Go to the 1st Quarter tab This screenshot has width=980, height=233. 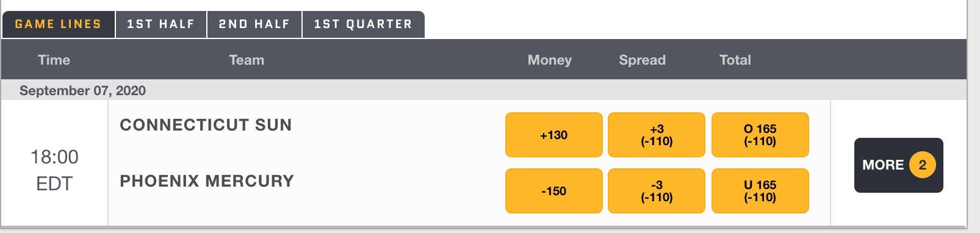pyautogui.click(x=363, y=24)
